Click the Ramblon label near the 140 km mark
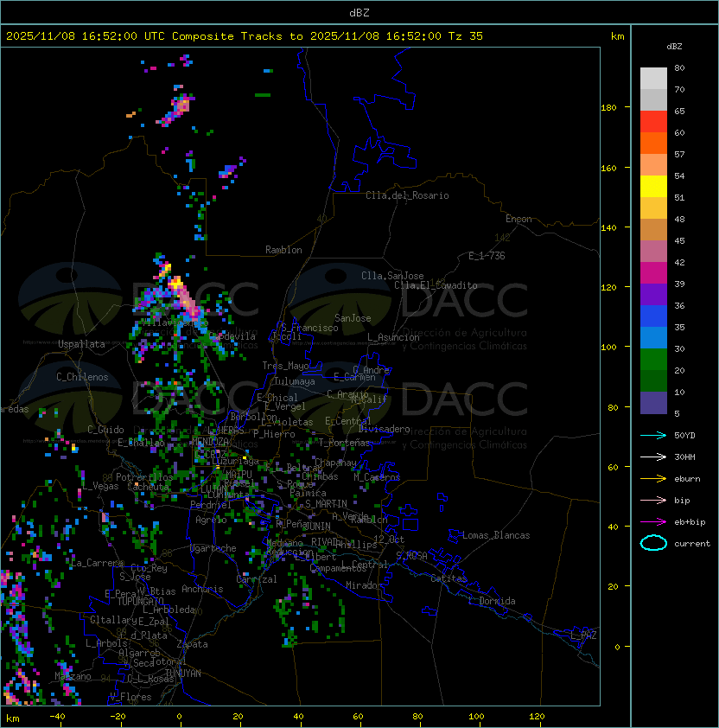The width and height of the screenshot is (719, 728). click(283, 250)
